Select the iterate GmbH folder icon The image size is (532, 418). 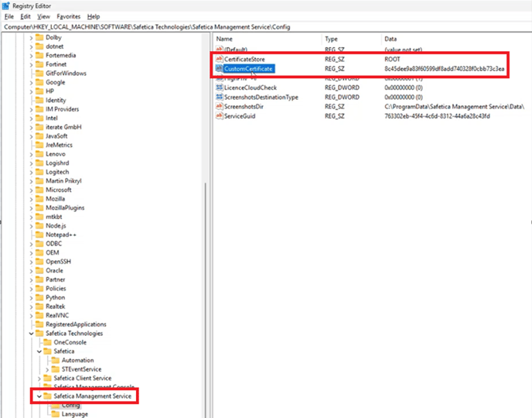click(39, 127)
